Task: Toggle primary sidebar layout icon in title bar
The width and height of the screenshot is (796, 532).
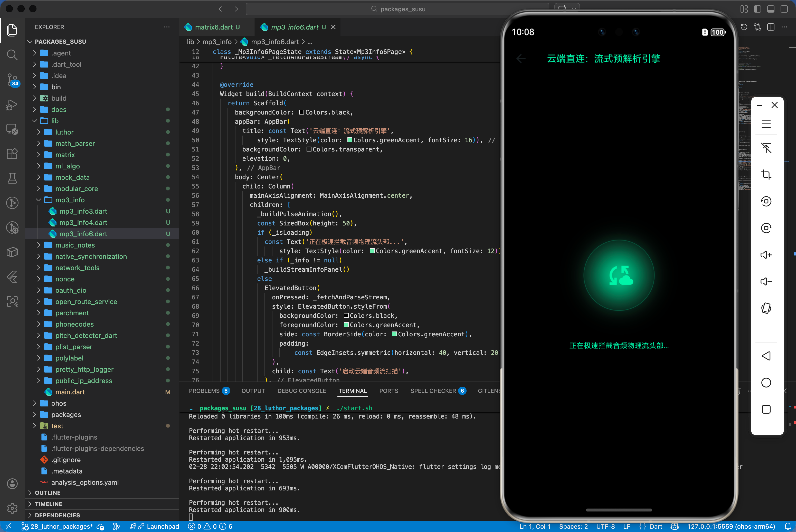Action: (x=757, y=9)
